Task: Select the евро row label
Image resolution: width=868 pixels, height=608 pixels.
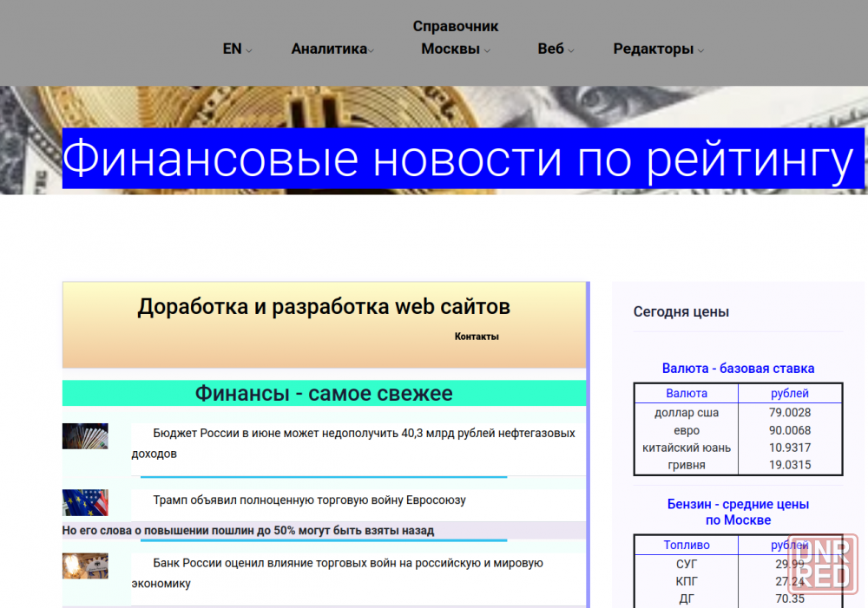Action: (687, 430)
